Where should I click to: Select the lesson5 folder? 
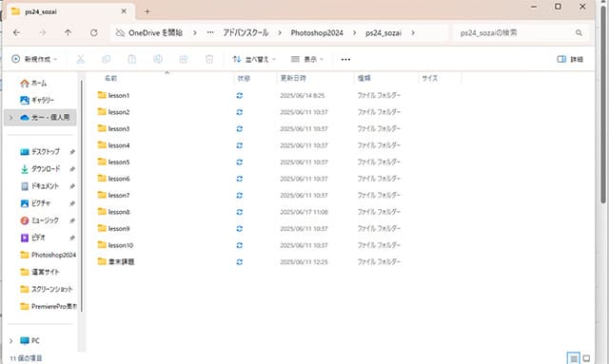tap(113, 162)
